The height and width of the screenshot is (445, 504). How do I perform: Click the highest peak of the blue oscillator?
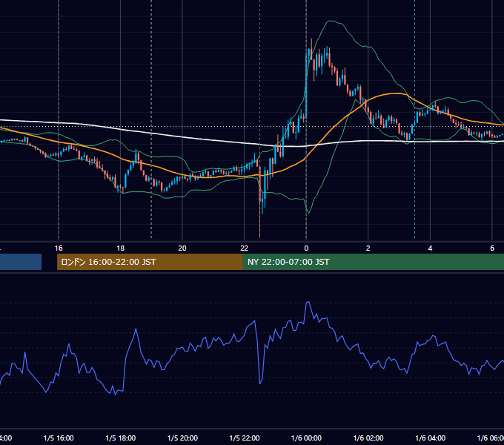pyautogui.click(x=308, y=302)
